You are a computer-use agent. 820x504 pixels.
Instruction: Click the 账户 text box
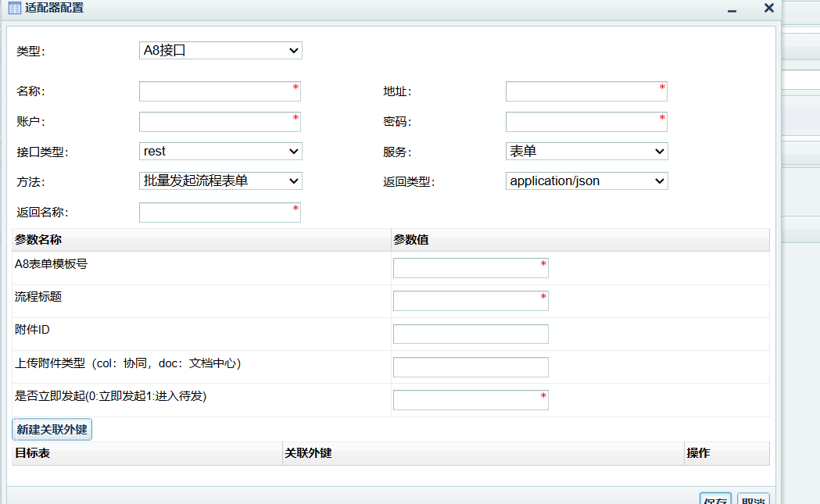tap(220, 122)
